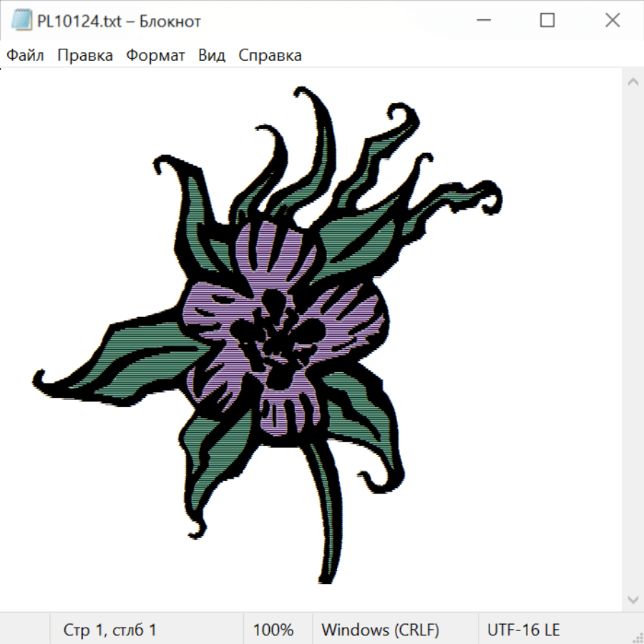Click the scroll up arrow

coord(633,82)
